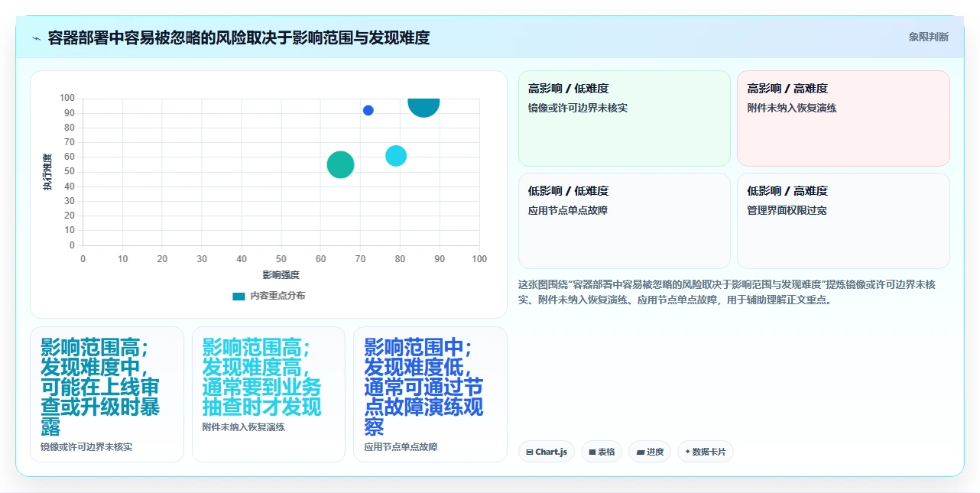Click the lightning icon beside the title

(36, 37)
